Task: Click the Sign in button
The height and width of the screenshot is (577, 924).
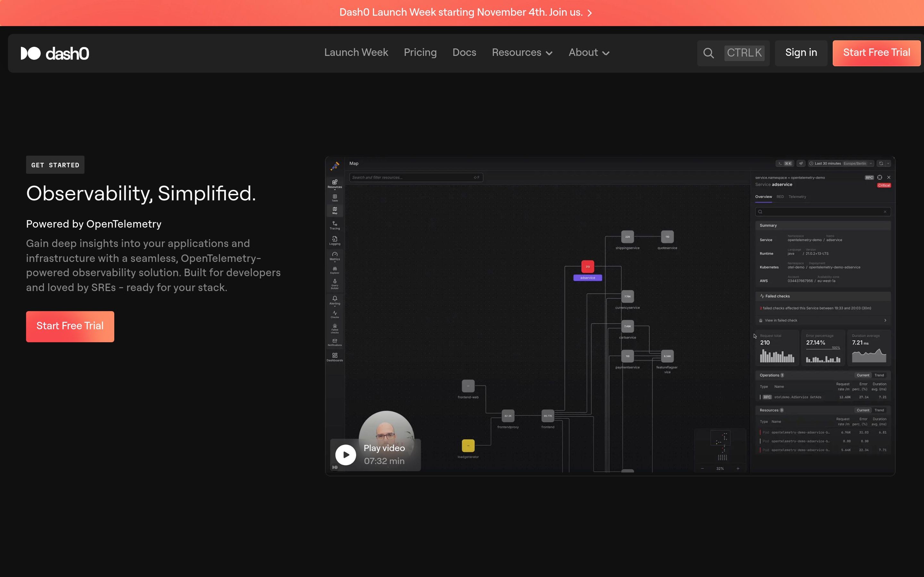Action: point(801,53)
